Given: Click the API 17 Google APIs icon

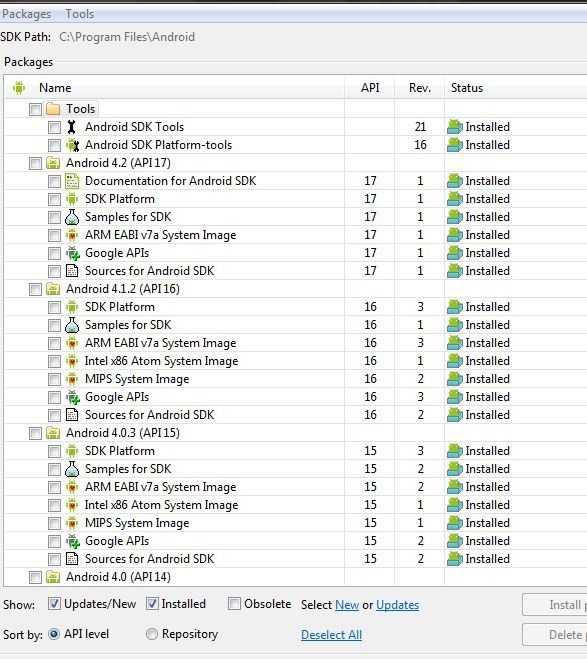Looking at the screenshot, I should click(x=72, y=253).
